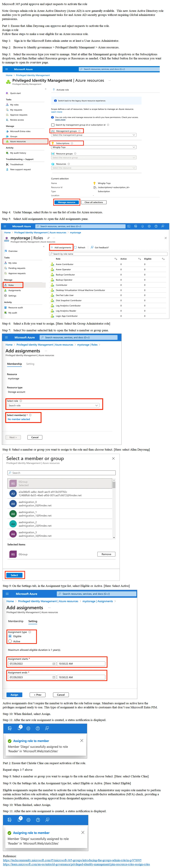Open Setting tab beside the active Membership tab
The height and width of the screenshot is (868, 170).
(x=30, y=364)
